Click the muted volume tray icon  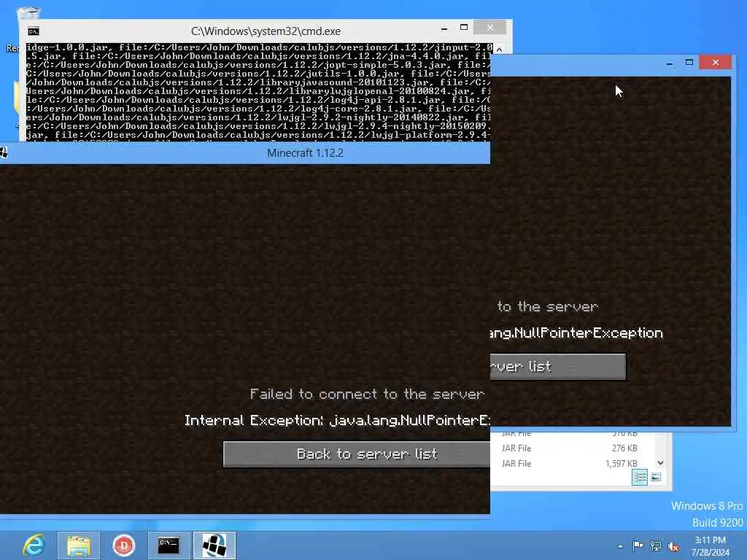coord(673,547)
